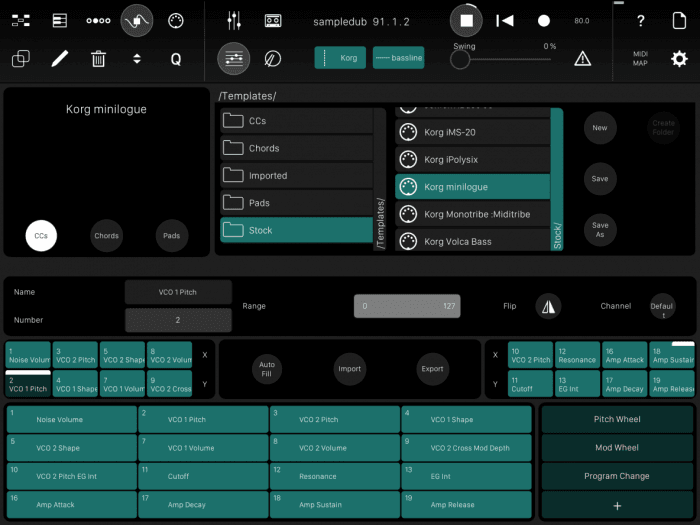Click the vertical /Templates/ path bar
Image resolution: width=700 pixels, height=525 pixels.
pos(380,179)
